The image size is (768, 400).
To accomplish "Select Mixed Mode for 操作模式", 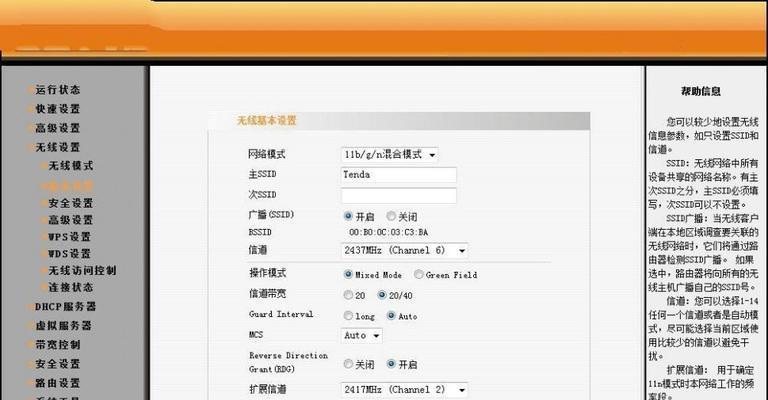I will (348, 274).
